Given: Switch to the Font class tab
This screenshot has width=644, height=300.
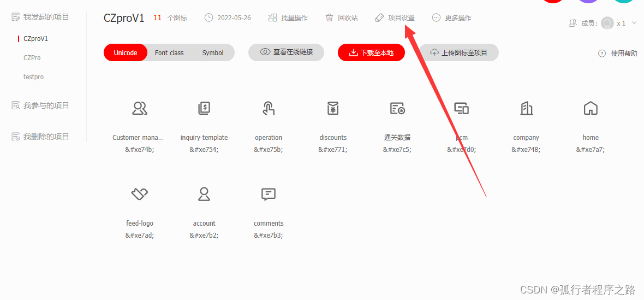Looking at the screenshot, I should pyautogui.click(x=169, y=52).
